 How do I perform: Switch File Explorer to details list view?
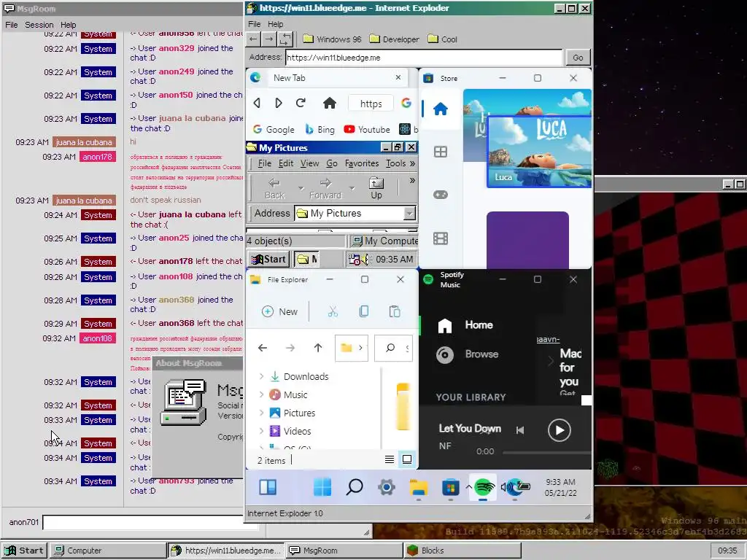(390, 459)
